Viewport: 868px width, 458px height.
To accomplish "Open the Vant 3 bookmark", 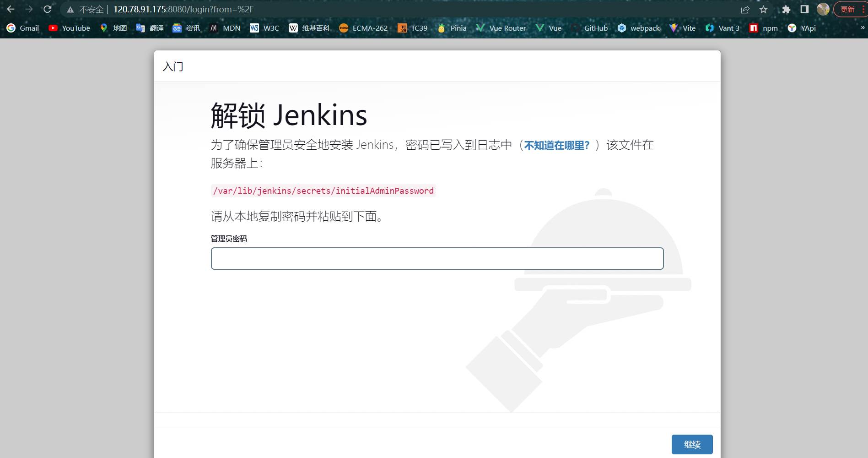I will coord(722,28).
